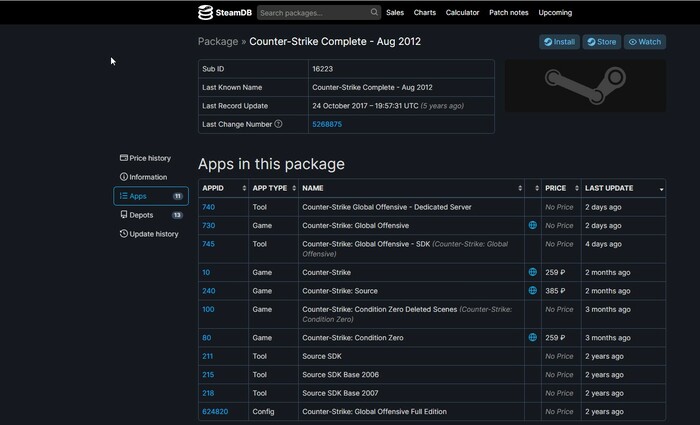Viewport: 700px width, 425px height.
Task: Click globe icon in Counter-Strike: Source row
Action: coord(533,291)
